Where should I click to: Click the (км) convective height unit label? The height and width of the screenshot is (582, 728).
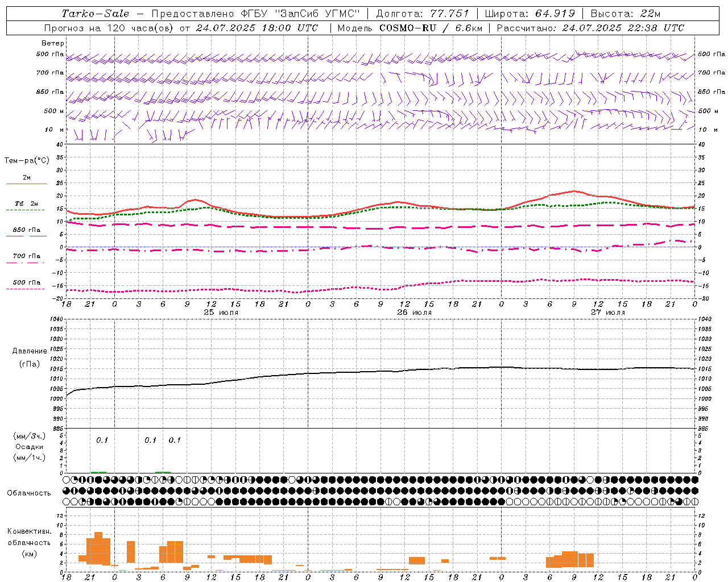coord(29,554)
